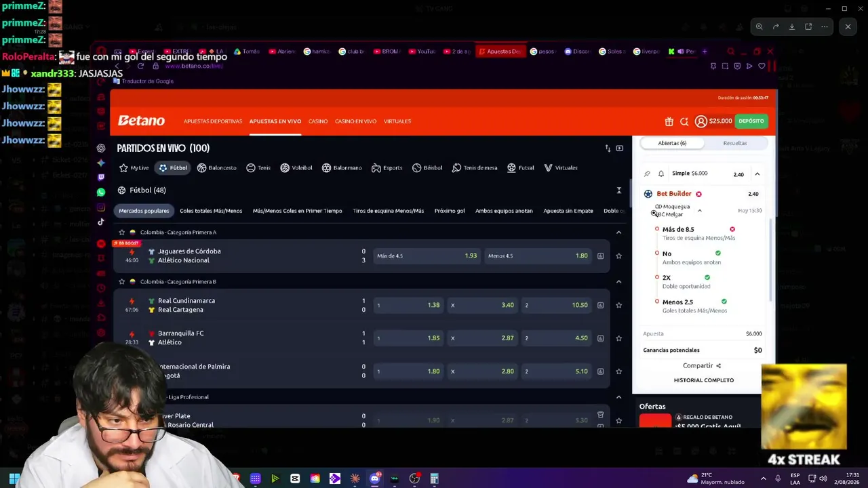Click the download icon in the top overlay toolbar

point(792,27)
